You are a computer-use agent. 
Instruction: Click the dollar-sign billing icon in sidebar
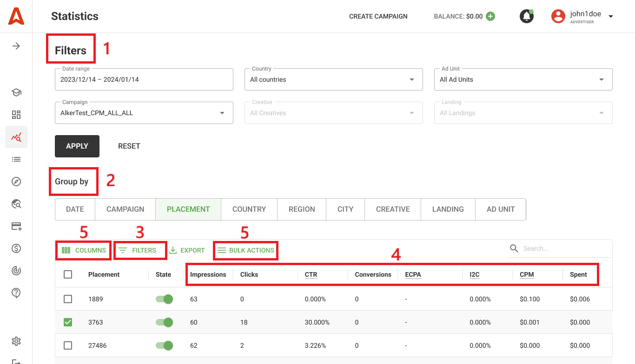[x=16, y=248]
